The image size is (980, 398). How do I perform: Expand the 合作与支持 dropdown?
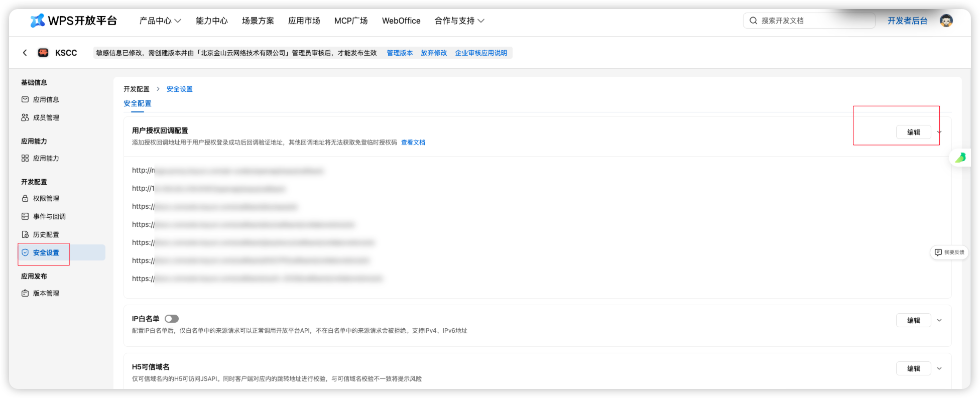(x=459, y=21)
